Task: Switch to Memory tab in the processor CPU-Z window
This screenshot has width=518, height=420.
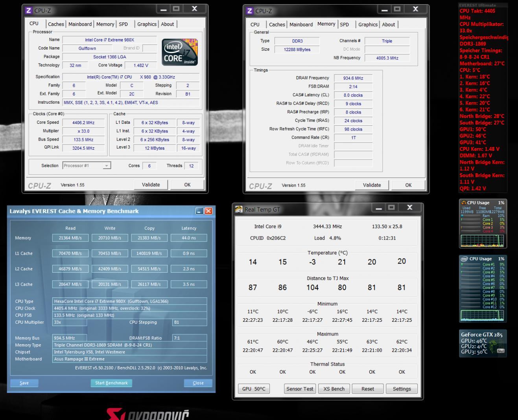Action: [x=105, y=24]
